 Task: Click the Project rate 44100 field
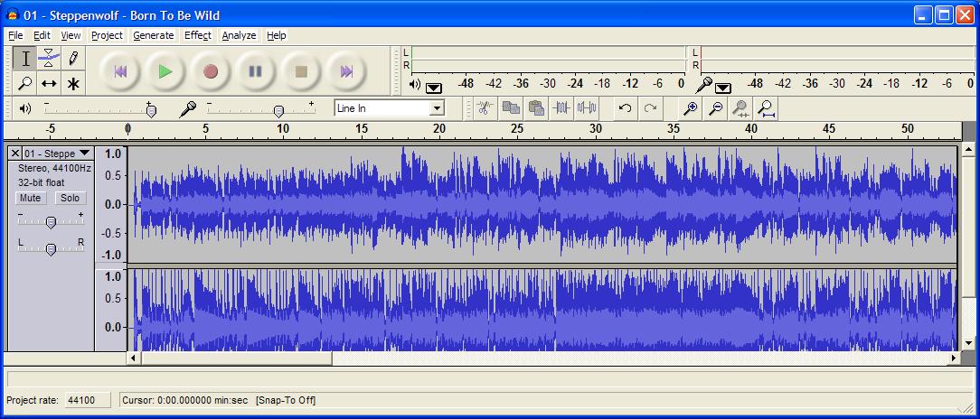coord(88,400)
